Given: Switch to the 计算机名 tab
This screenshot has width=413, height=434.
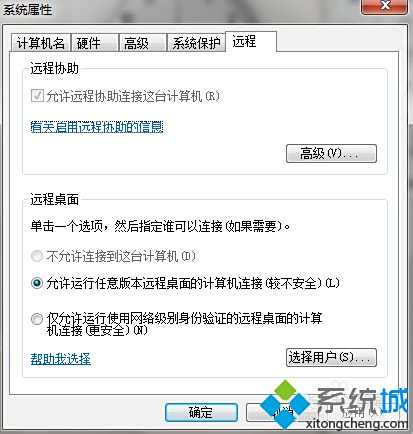Looking at the screenshot, I should [41, 43].
